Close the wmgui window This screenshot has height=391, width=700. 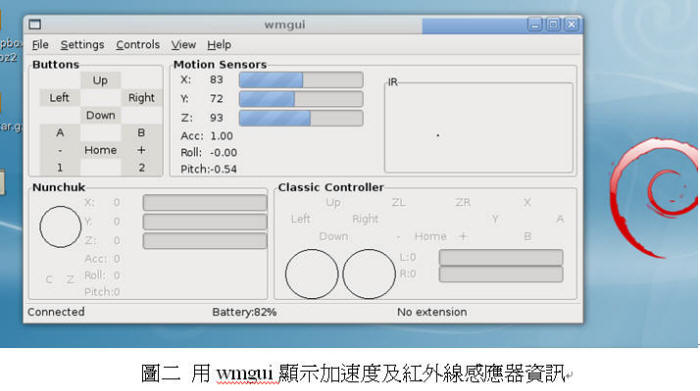coord(571,25)
